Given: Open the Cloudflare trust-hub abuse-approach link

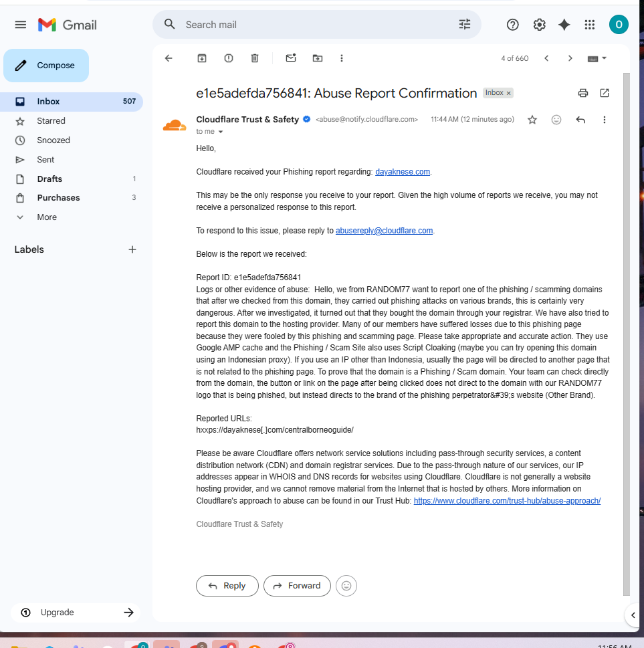Looking at the screenshot, I should [507, 501].
